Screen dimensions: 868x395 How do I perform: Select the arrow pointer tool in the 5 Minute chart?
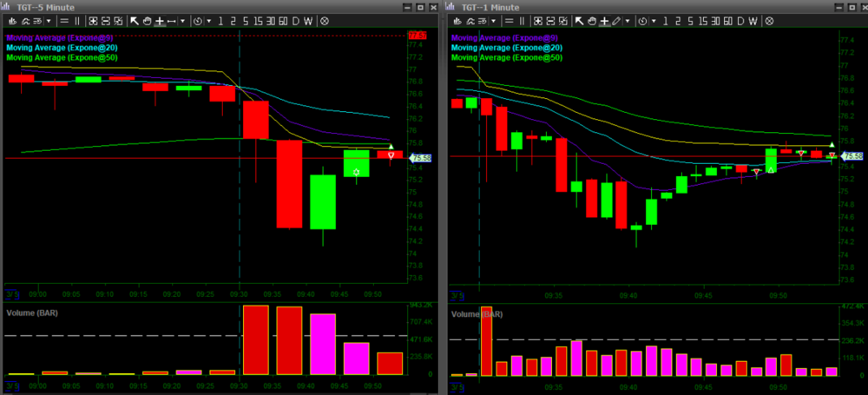(x=135, y=20)
